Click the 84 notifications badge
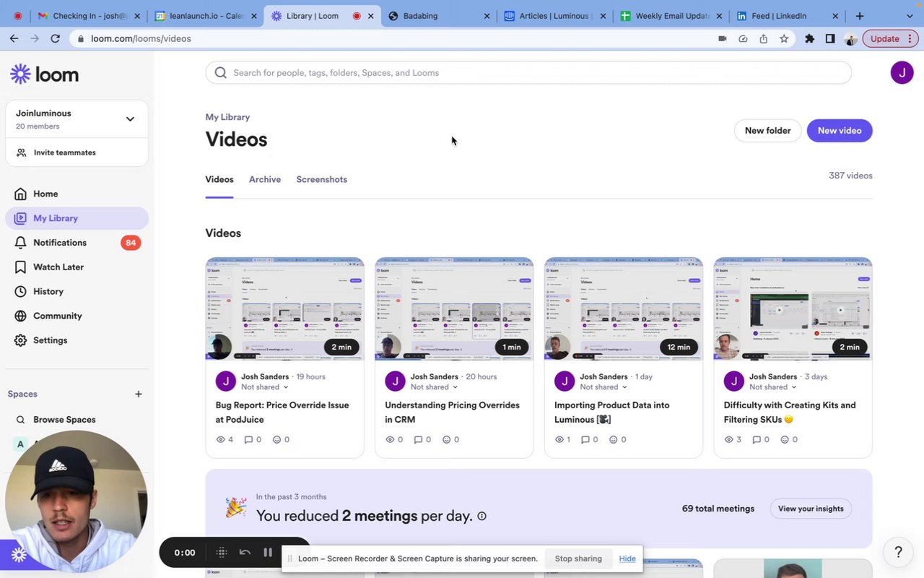 point(131,243)
